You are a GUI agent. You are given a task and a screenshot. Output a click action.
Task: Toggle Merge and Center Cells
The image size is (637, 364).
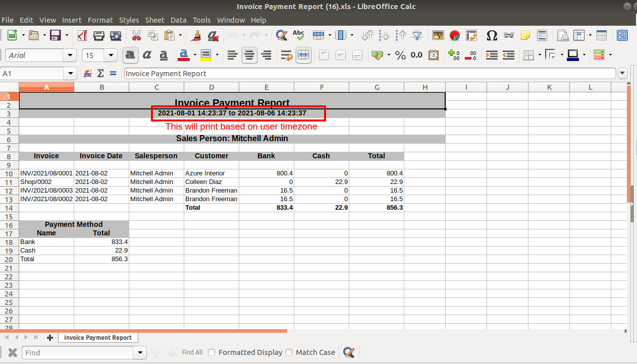(x=303, y=55)
